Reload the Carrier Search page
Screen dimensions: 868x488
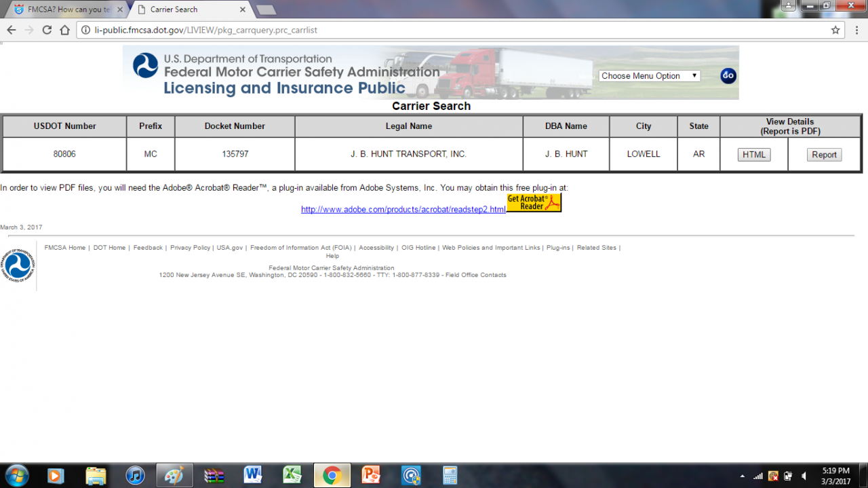tap(47, 30)
